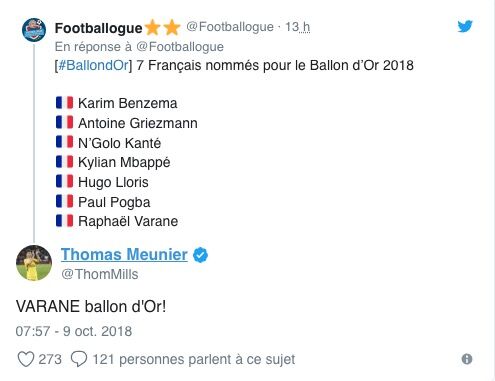Open the Footballogue profile avatar

[34, 29]
